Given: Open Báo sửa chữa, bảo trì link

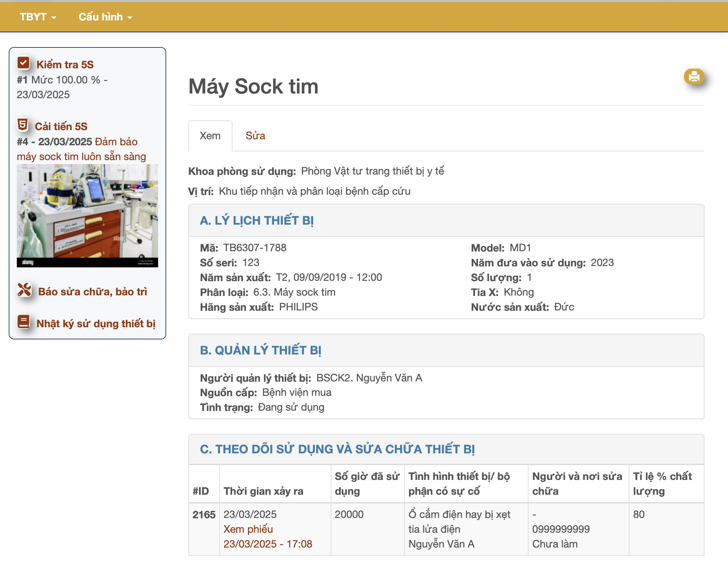Looking at the screenshot, I should coord(93,292).
